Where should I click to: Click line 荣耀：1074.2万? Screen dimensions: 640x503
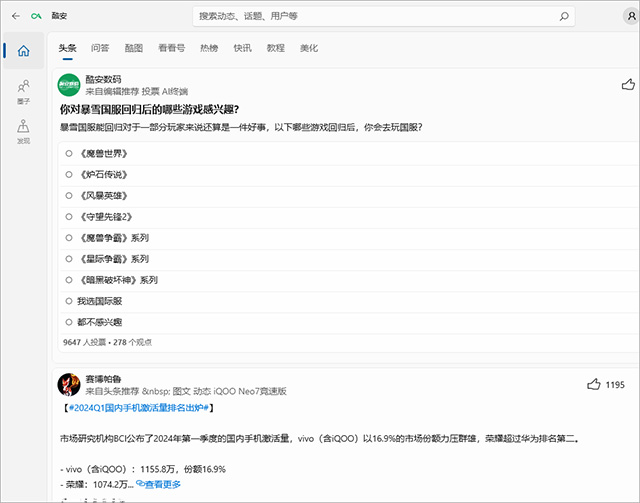pyautogui.click(x=97, y=485)
